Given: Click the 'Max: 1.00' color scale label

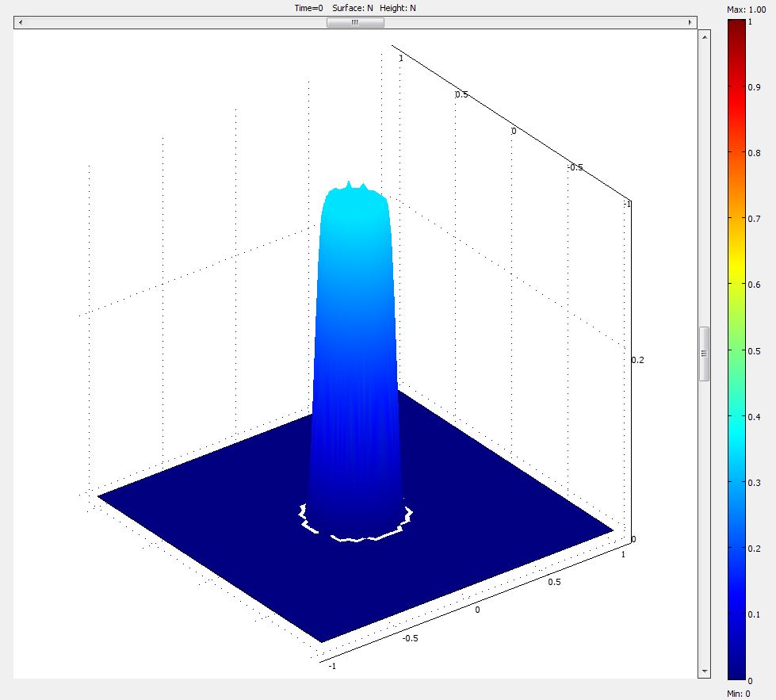Looking at the screenshot, I should point(746,9).
